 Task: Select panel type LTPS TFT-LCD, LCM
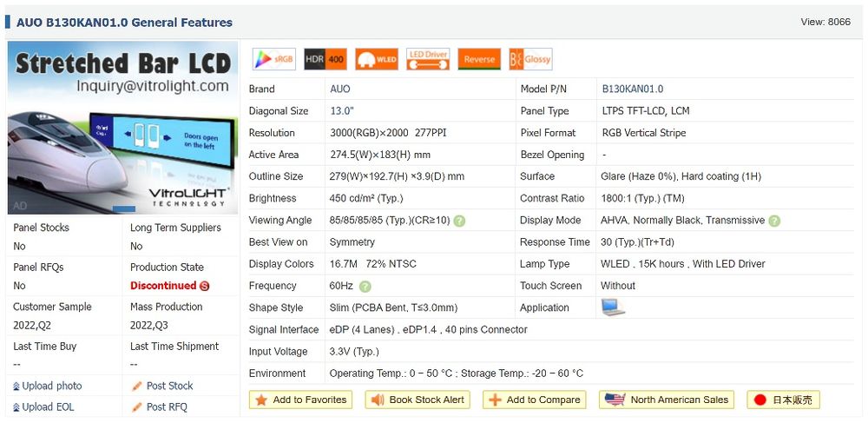(646, 110)
